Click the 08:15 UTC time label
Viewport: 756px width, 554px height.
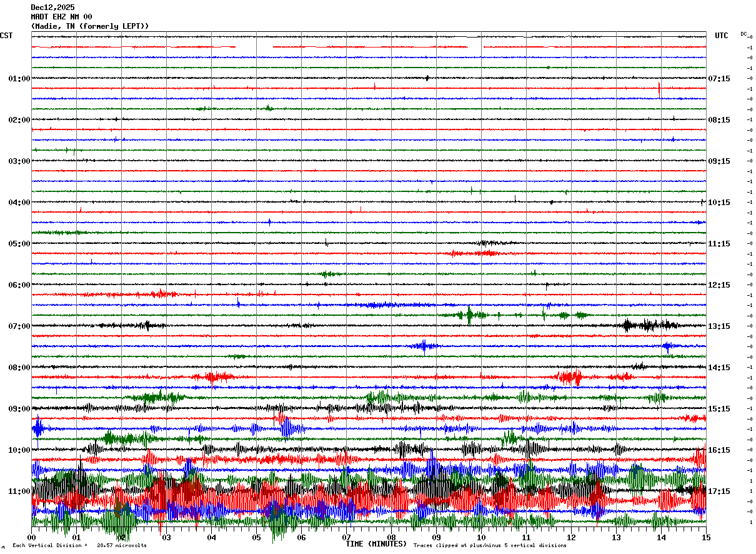click(x=719, y=120)
